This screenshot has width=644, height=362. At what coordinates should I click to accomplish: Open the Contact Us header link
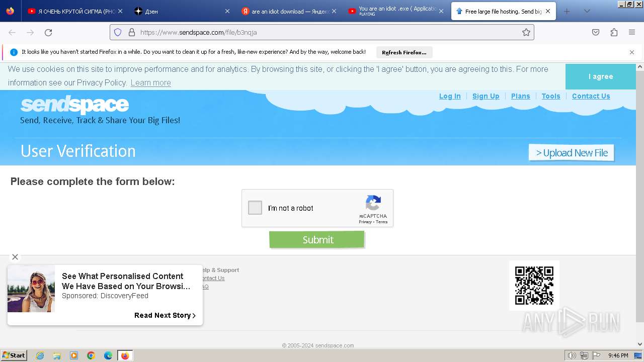tap(591, 96)
